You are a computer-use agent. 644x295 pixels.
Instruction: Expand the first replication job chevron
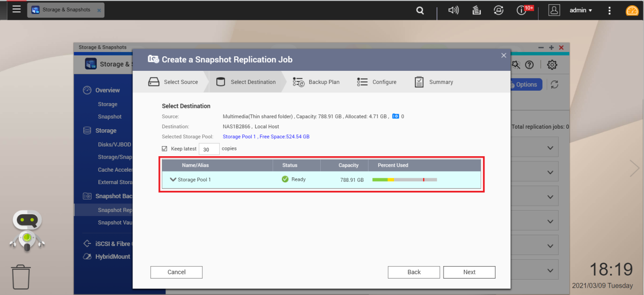pyautogui.click(x=551, y=147)
